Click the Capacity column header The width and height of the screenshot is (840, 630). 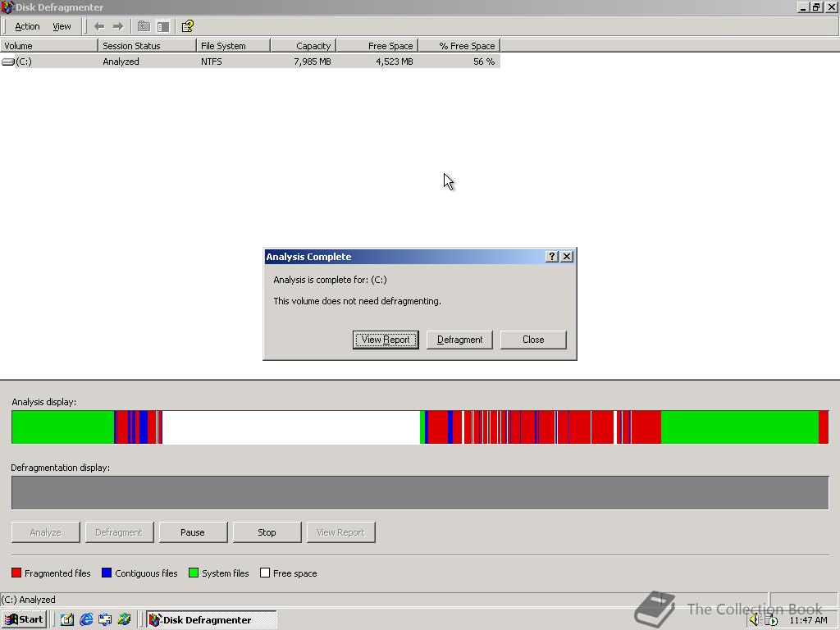pos(303,46)
